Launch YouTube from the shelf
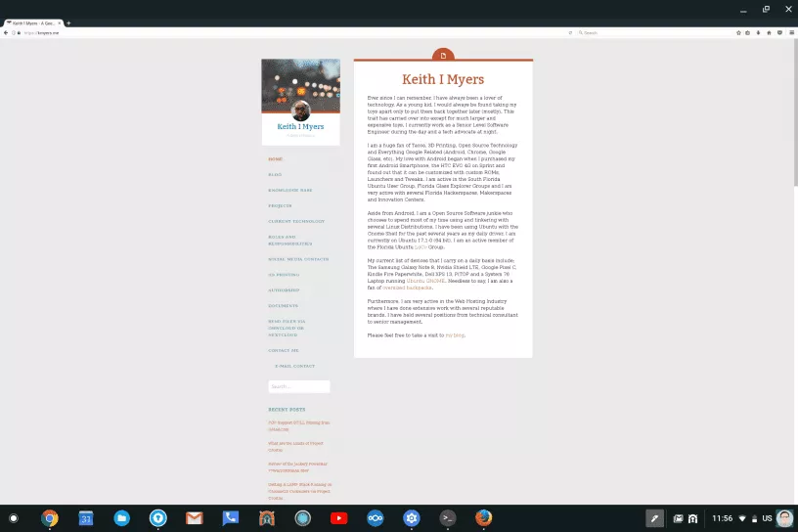798x532 pixels. tap(339, 517)
